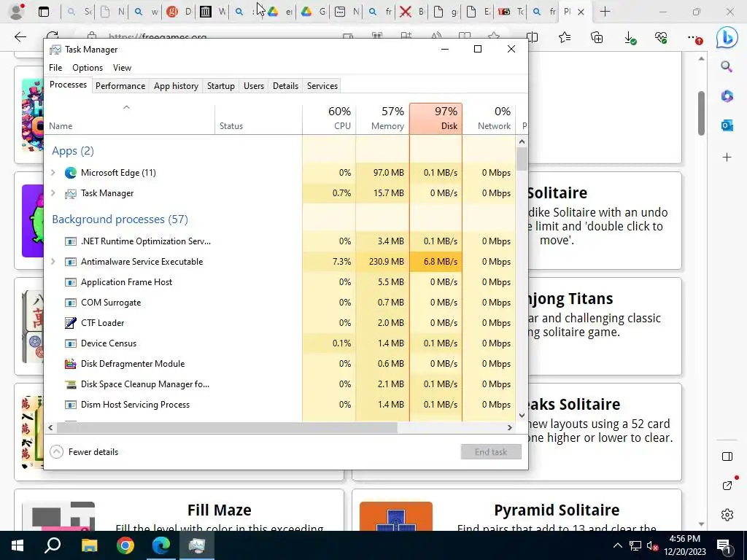Sort processes by the Network column
This screenshot has width=747, height=560.
(489, 119)
